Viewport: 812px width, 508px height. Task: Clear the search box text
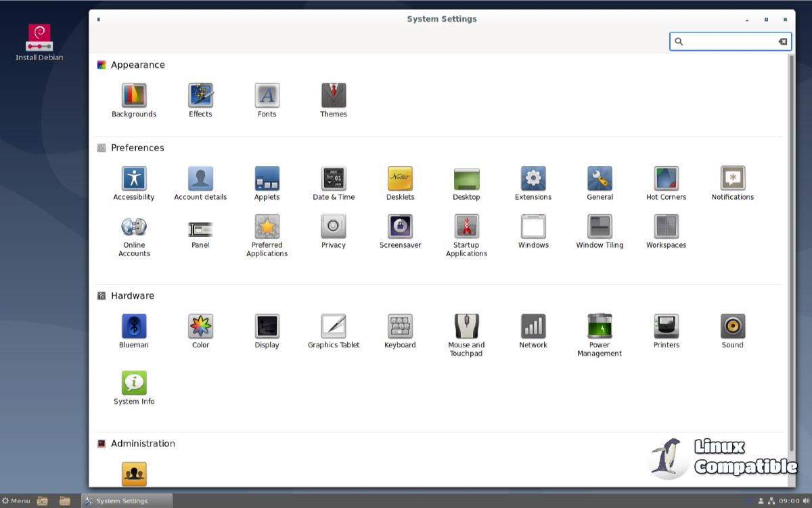coord(783,41)
